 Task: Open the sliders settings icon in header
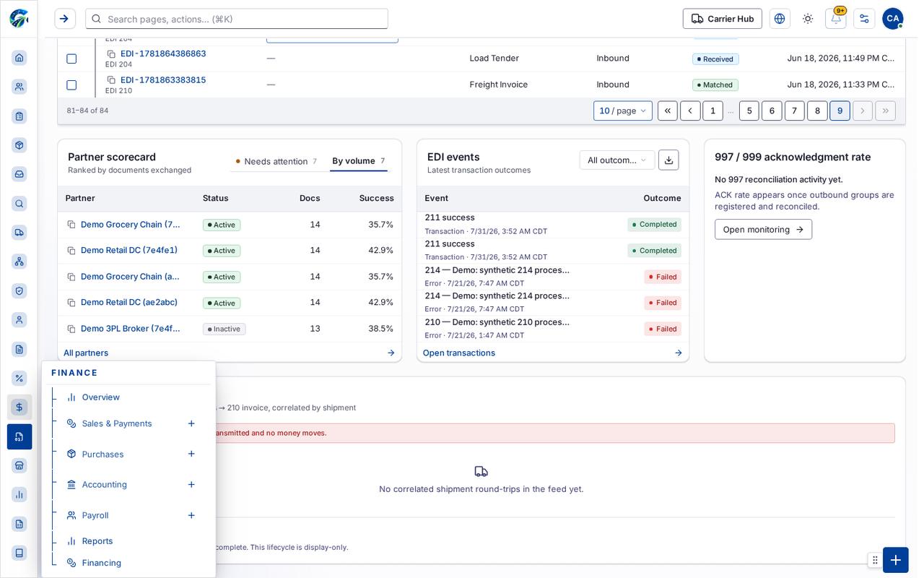coord(864,19)
